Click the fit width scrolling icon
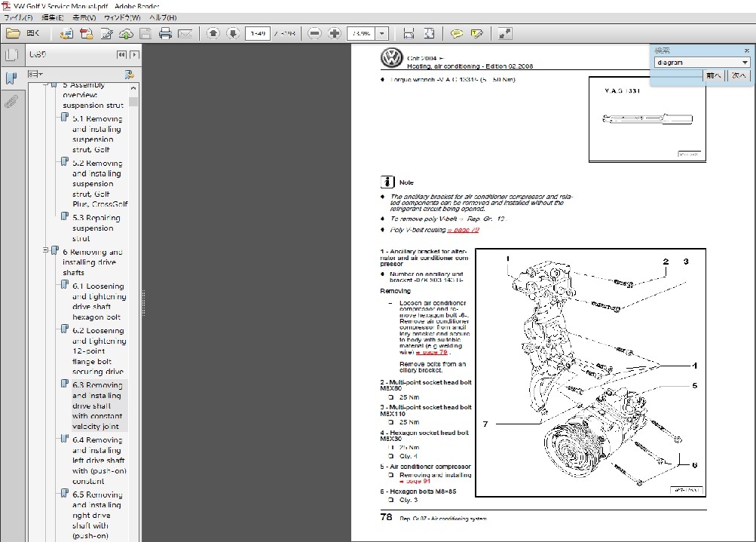Image resolution: width=756 pixels, height=542 pixels. 409,33
